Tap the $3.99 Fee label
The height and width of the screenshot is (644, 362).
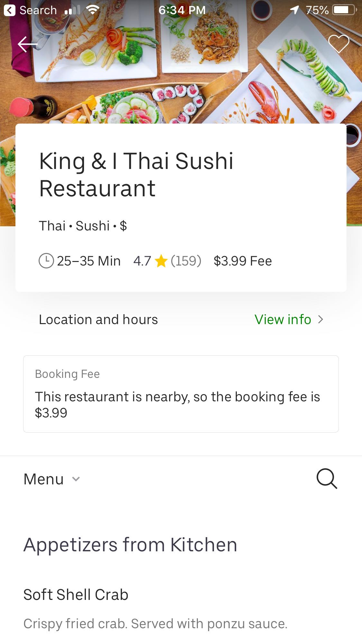click(243, 261)
